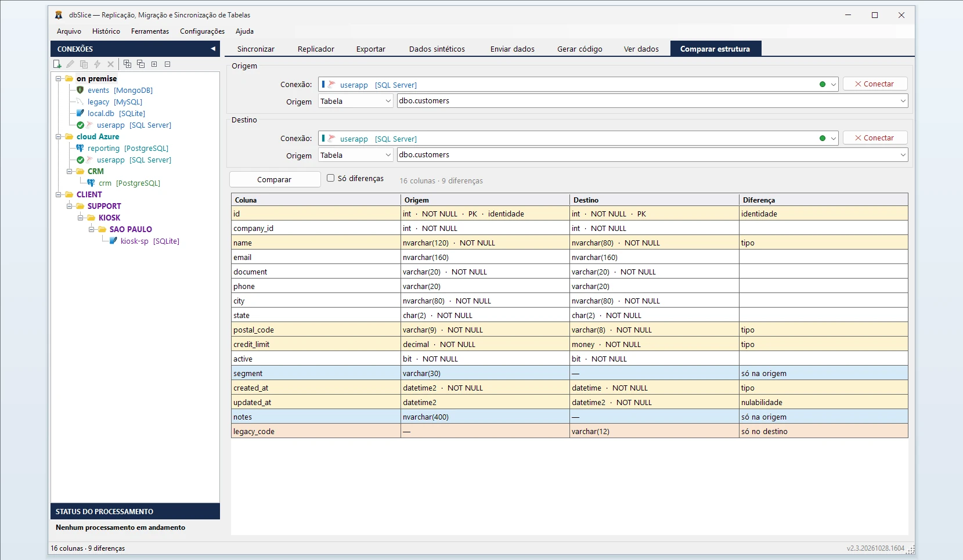Collapse the SAO PAULO folder node
The image size is (963, 560).
[92, 229]
